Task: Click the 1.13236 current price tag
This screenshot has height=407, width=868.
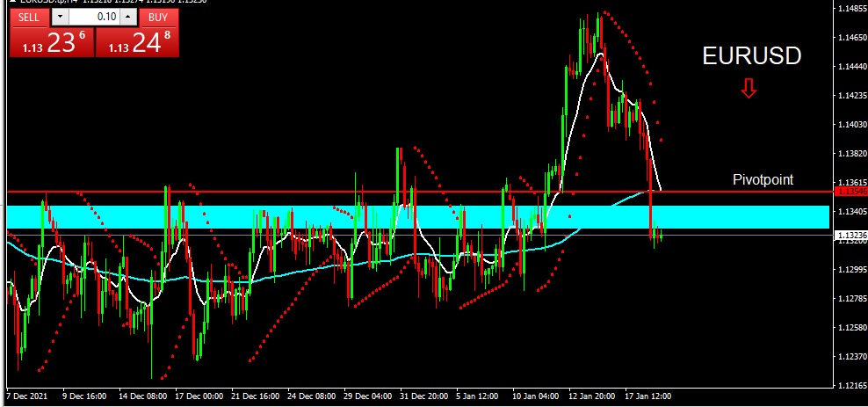Action: click(x=850, y=236)
